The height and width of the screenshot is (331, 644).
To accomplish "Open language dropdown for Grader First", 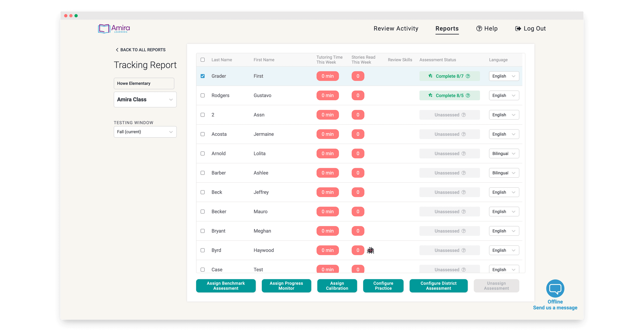I will pyautogui.click(x=504, y=76).
